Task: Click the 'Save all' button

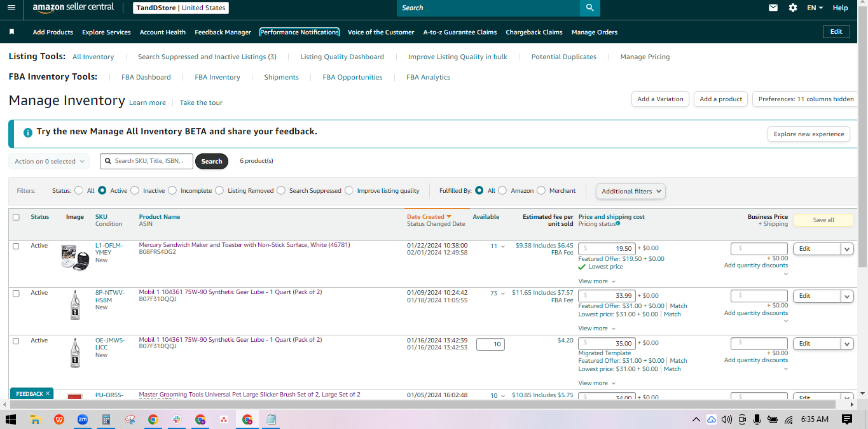Action: point(823,220)
